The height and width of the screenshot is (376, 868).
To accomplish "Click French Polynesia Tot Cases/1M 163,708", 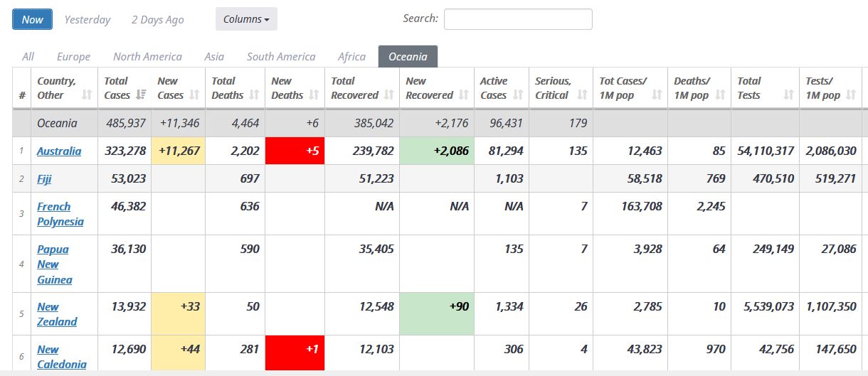I will 641,207.
